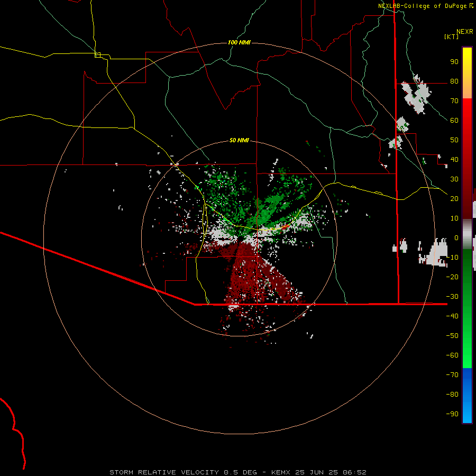This screenshot has height=476, width=476.
Task: Select the -20 value on velocity scale
Action: click(452, 277)
